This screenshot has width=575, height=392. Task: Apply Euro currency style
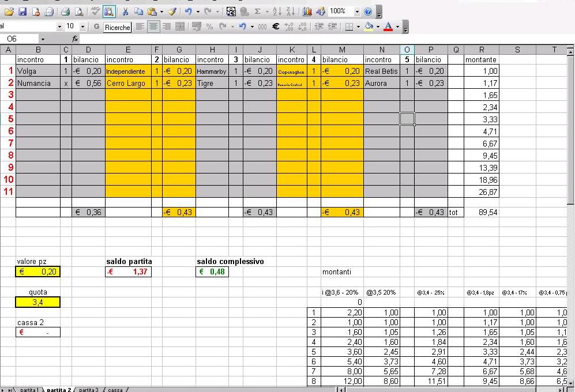coord(276,27)
